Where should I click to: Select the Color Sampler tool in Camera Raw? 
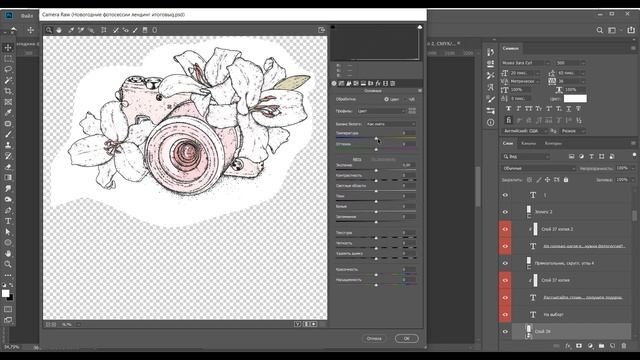tap(81, 30)
